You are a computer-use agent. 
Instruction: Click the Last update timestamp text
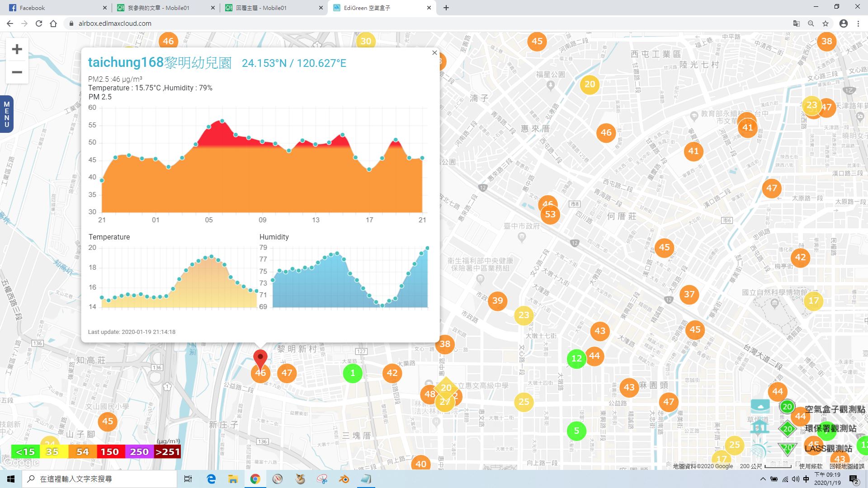(x=132, y=332)
